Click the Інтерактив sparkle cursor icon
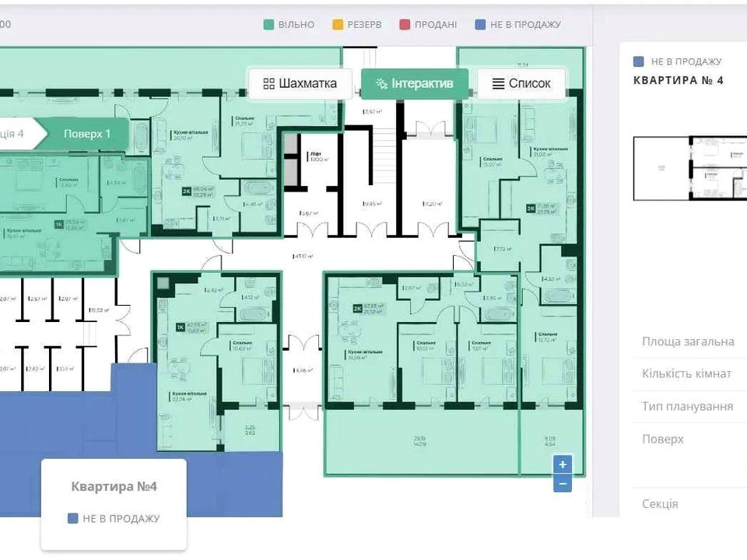This screenshot has height=560, width=747. (381, 83)
